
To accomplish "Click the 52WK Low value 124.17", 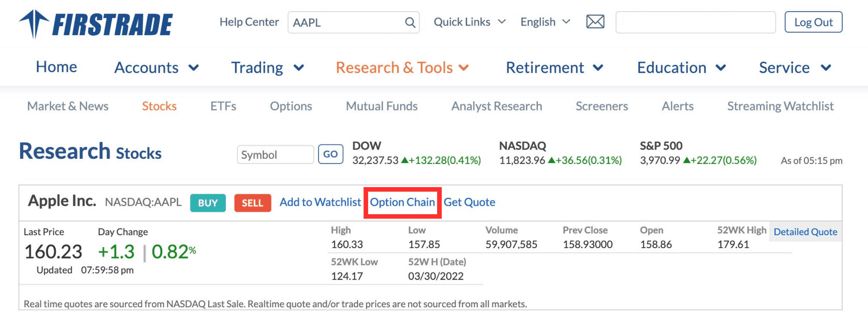I will coord(347,276).
